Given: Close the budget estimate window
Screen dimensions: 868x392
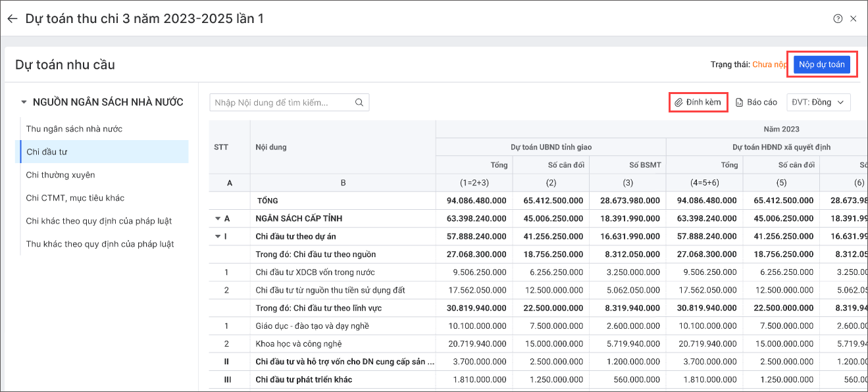Looking at the screenshot, I should (x=854, y=18).
